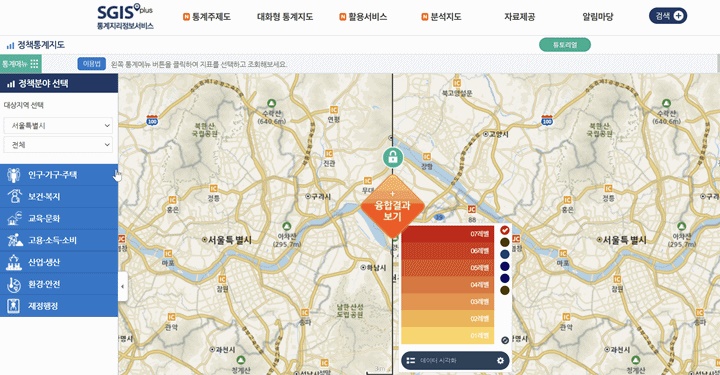Open the 서울특별시 region dropdown
Viewport: 720px width, 375px height.
coord(58,125)
